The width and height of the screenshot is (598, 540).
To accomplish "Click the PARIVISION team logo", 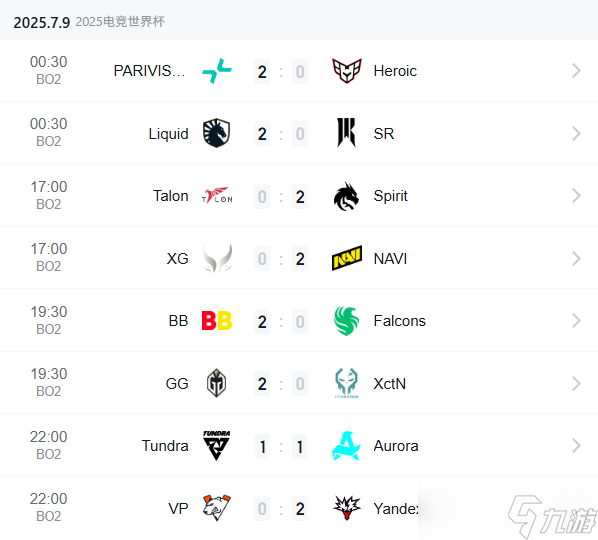I will click(x=217, y=71).
